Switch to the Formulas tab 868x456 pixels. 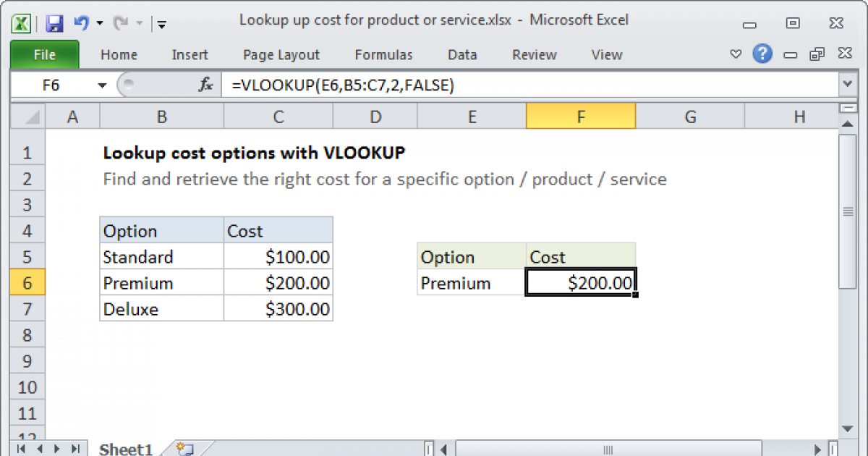(383, 54)
